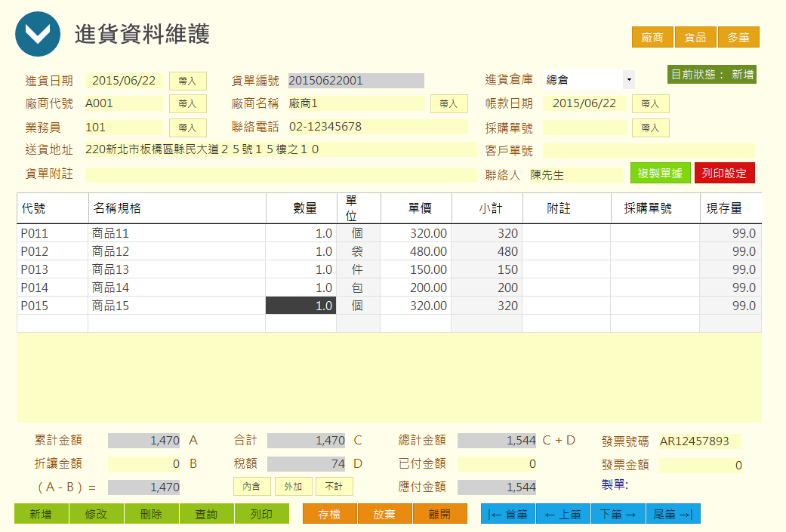Screen dimensions: 786x532
Task: Click the 480.00 unit price cell
Action: (415, 251)
